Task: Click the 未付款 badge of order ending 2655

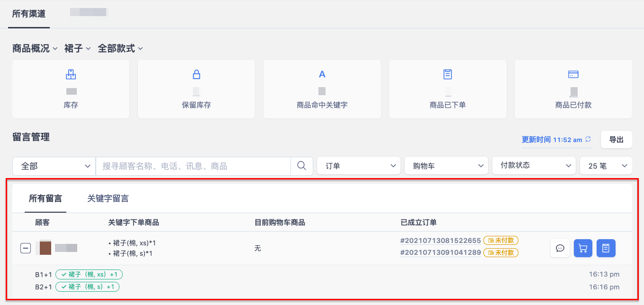Action: pos(501,240)
